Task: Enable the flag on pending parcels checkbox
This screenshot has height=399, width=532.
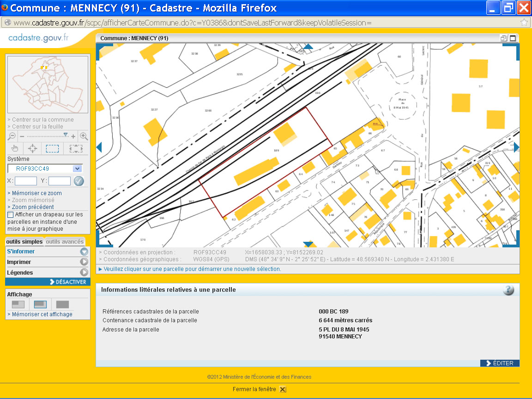Action: (x=11, y=215)
